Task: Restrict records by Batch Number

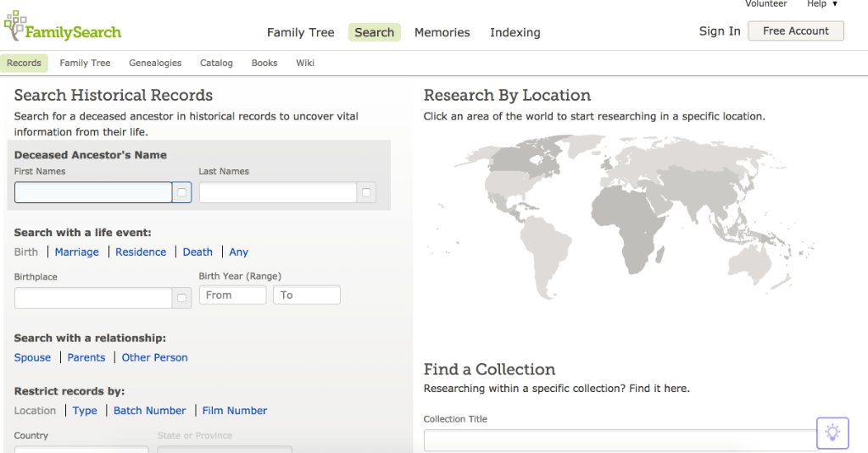Action: [150, 411]
